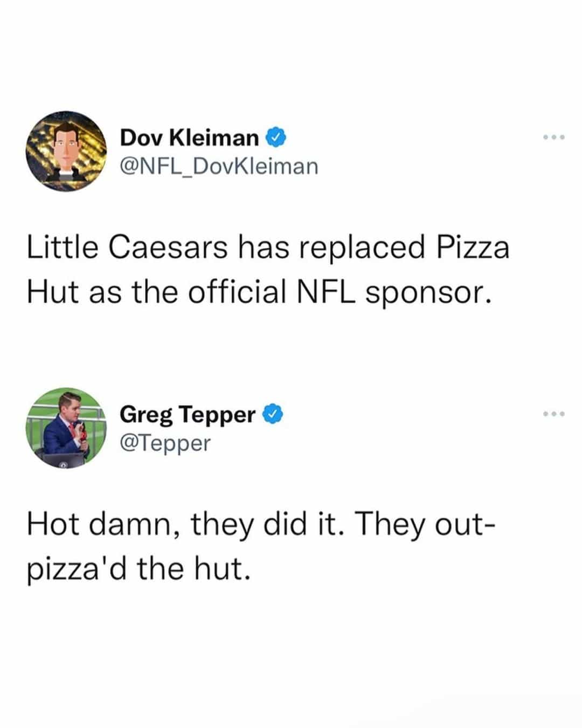Click the Dov Kleiman display name
582x728 pixels.
click(189, 138)
